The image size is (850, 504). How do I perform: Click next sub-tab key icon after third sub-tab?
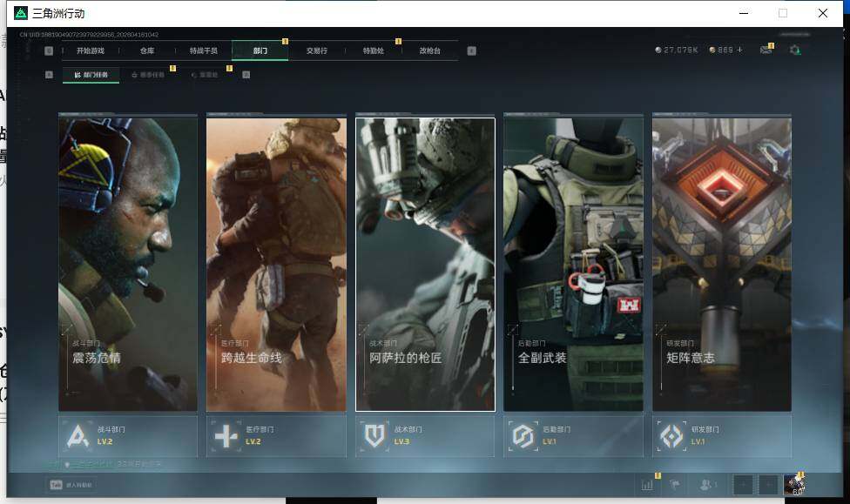coord(246,75)
